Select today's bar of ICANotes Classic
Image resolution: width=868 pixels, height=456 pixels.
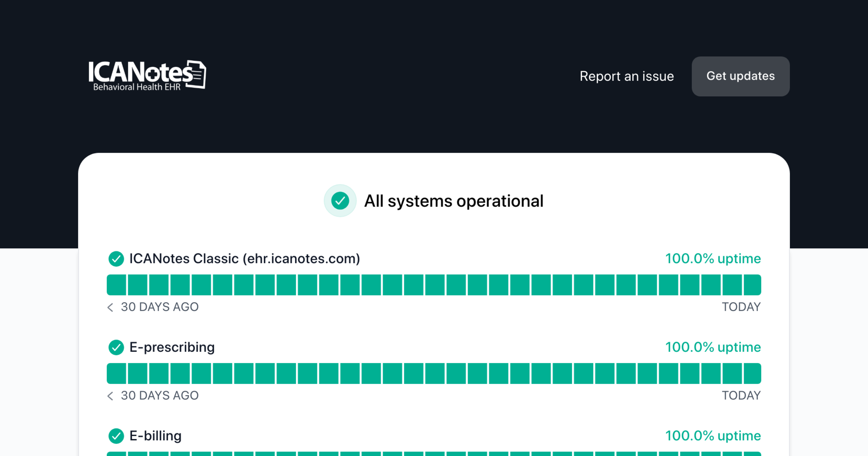click(752, 285)
